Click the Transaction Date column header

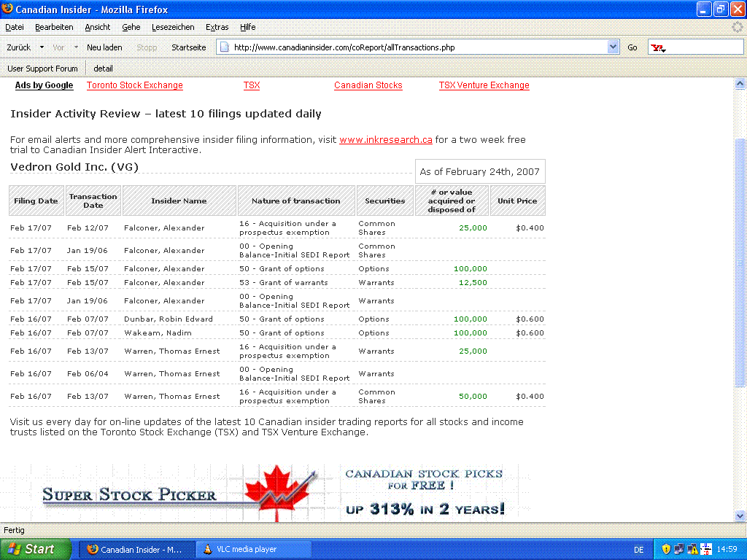coord(93,201)
